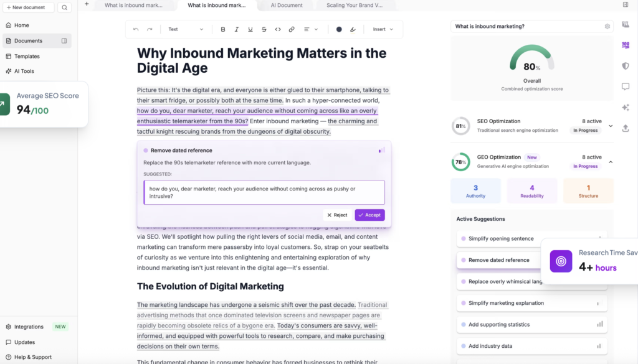Toggle the Documents panel layout icon
This screenshot has width=638, height=364.
64,41
